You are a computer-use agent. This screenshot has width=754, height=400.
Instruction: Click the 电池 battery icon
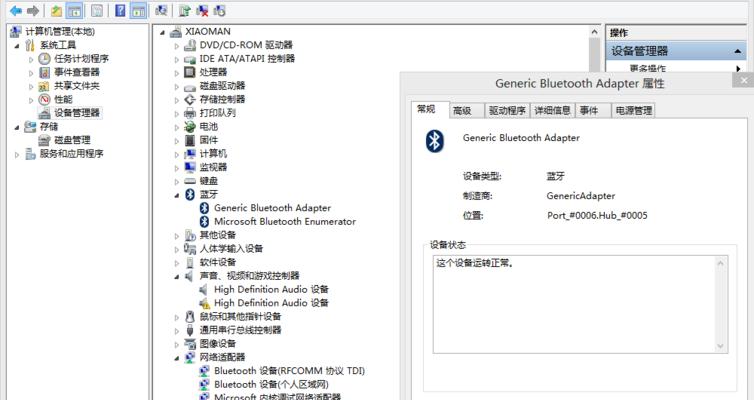coord(190,126)
